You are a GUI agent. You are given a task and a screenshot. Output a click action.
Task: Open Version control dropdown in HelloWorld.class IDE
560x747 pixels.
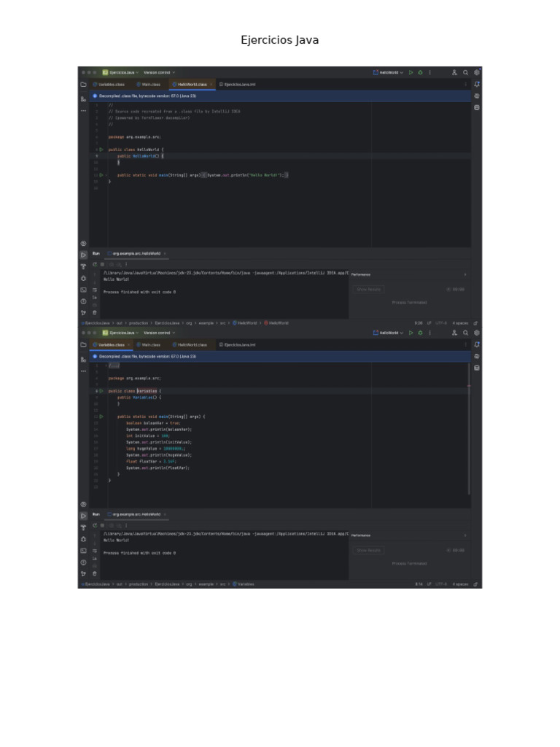tap(160, 72)
